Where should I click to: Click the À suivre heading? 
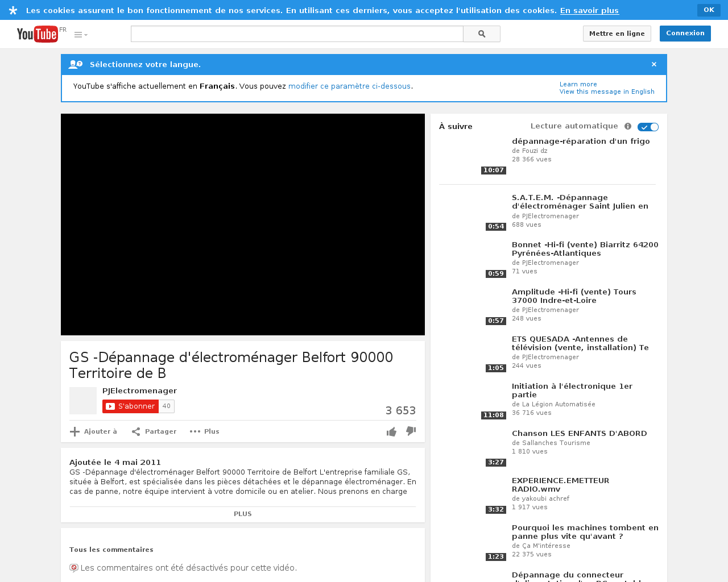point(456,127)
